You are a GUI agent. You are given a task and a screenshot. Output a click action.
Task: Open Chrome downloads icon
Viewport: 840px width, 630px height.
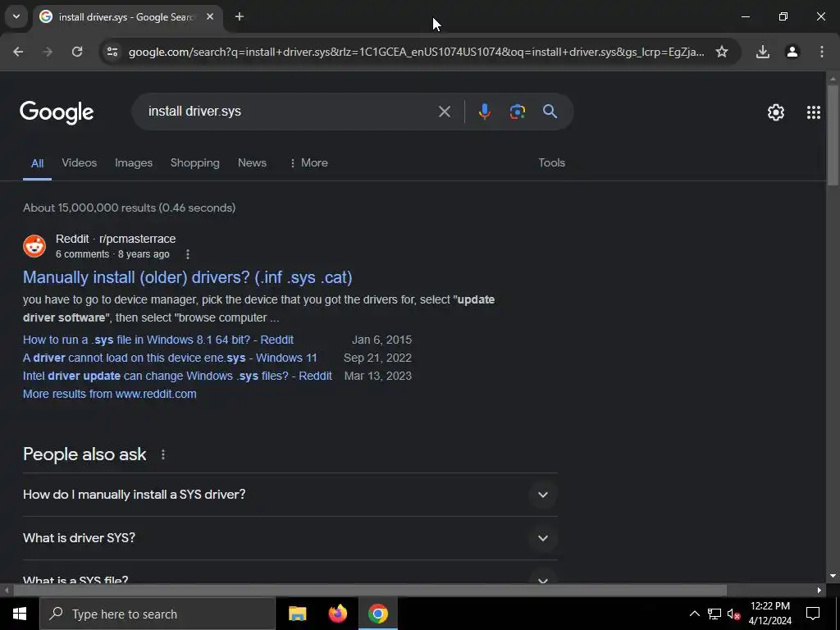(762, 52)
